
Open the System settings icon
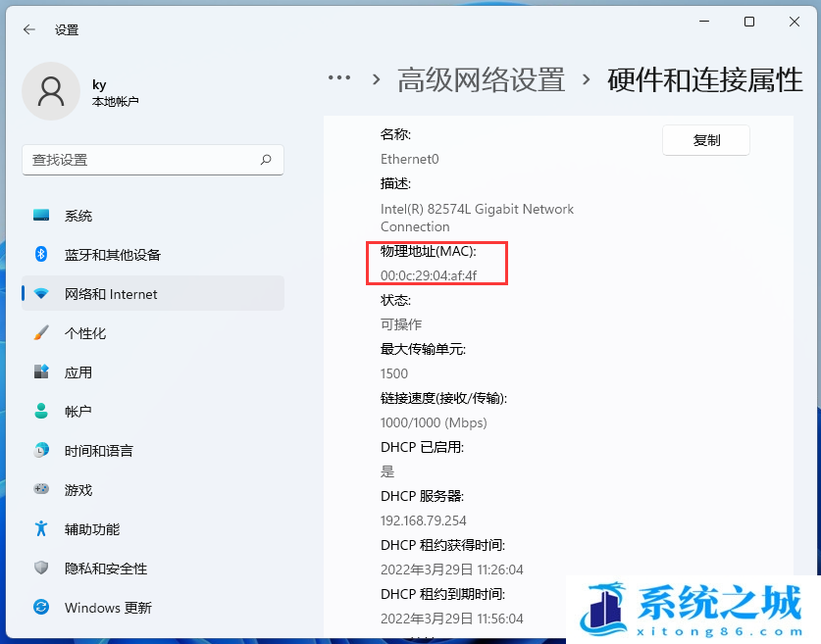point(41,216)
